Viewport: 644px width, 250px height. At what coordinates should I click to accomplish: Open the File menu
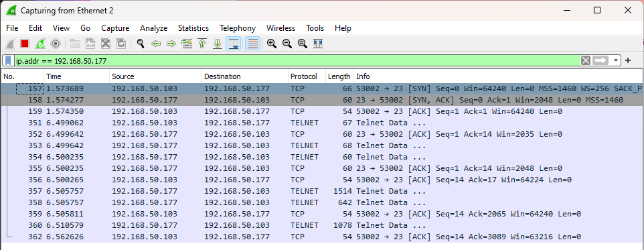coord(12,28)
